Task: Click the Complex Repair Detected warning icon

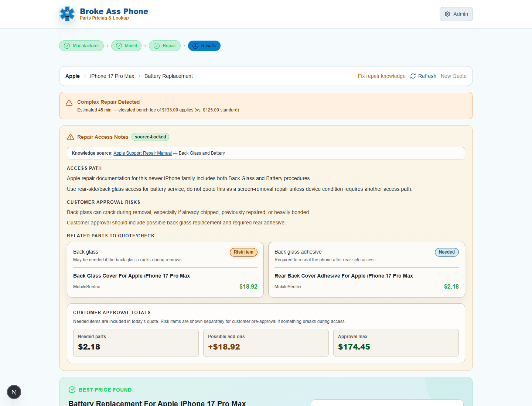Action: [x=69, y=103]
